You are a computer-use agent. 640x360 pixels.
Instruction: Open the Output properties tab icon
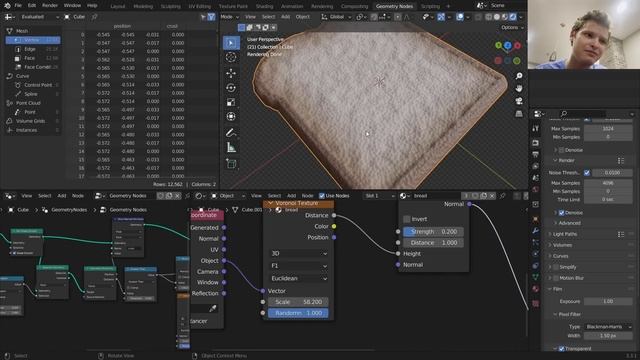coord(536,154)
